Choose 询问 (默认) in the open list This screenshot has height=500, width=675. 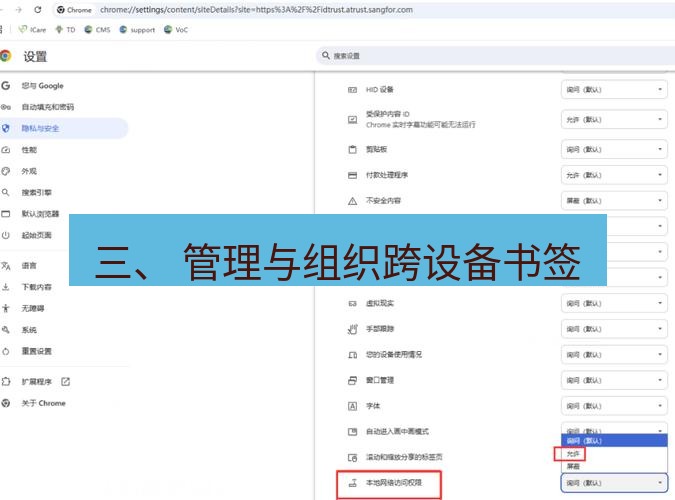click(614, 441)
